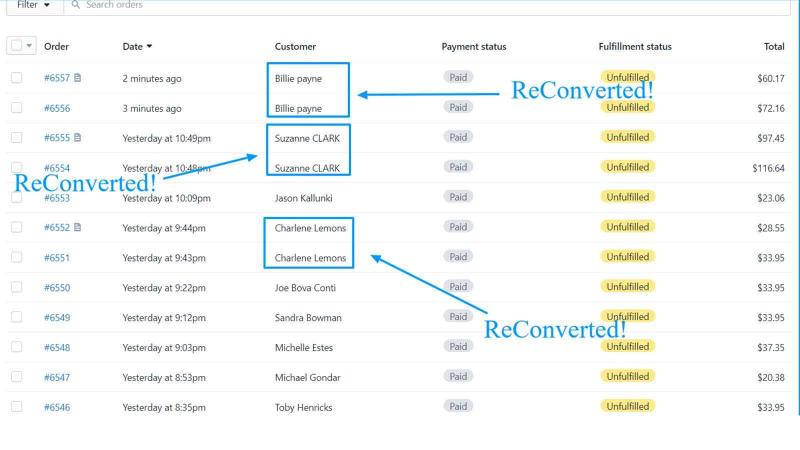
Task: Tick the checkbox for order #6552
Action: point(16,227)
